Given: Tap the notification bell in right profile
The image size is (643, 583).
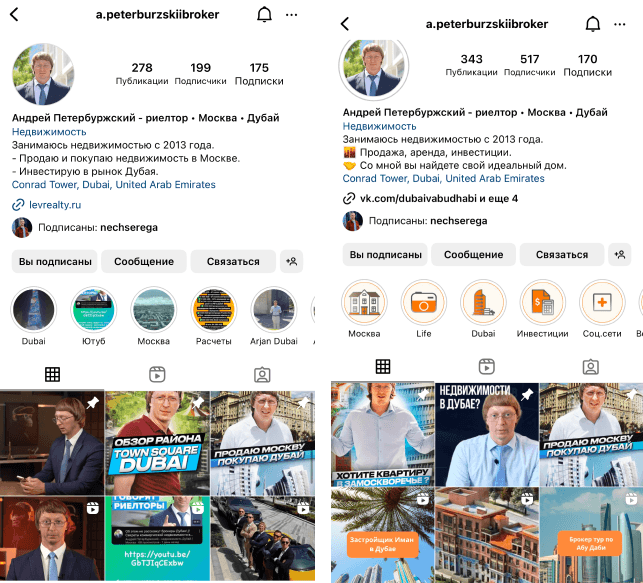Looking at the screenshot, I should (593, 24).
